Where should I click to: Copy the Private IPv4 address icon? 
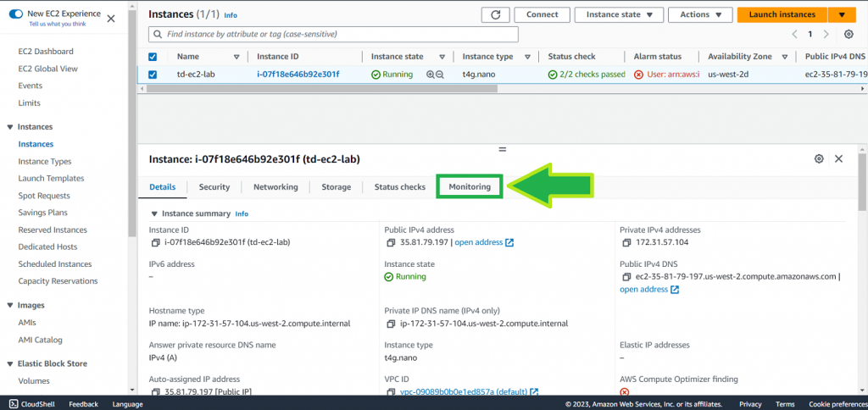click(x=626, y=242)
